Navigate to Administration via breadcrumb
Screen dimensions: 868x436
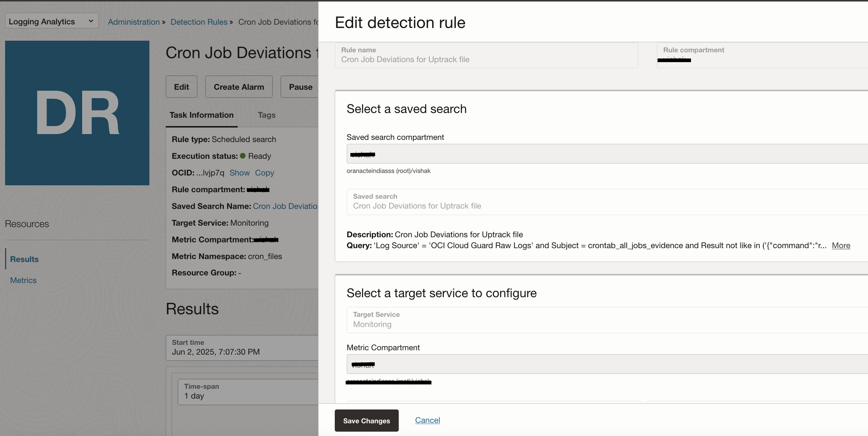click(x=134, y=22)
